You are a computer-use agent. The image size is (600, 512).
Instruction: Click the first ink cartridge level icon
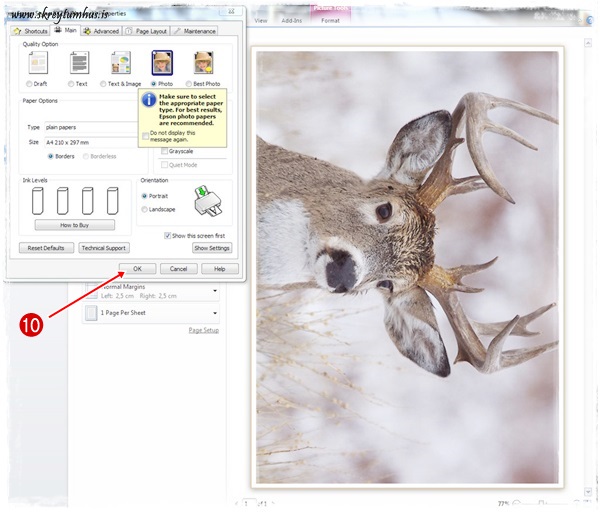38,202
